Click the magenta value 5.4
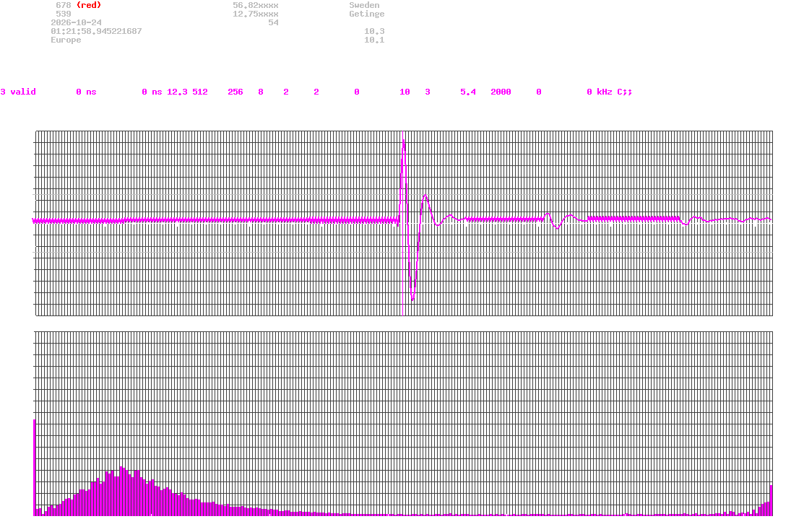 click(x=467, y=91)
